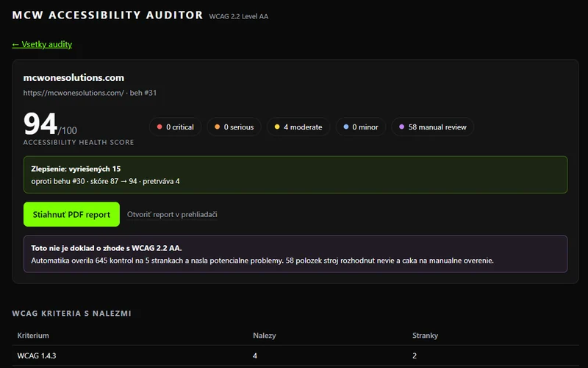Click the oproti behu #30 comparison line

(x=105, y=181)
